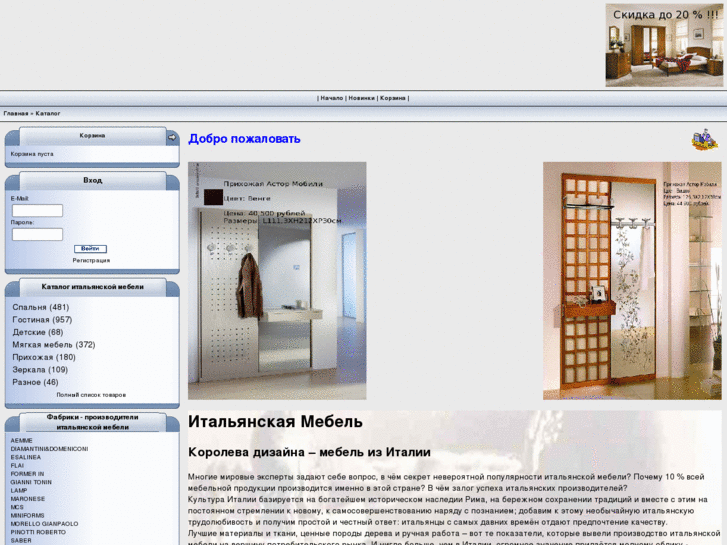
Task: Click the 'Корзина пуста' text
Action: click(32, 154)
